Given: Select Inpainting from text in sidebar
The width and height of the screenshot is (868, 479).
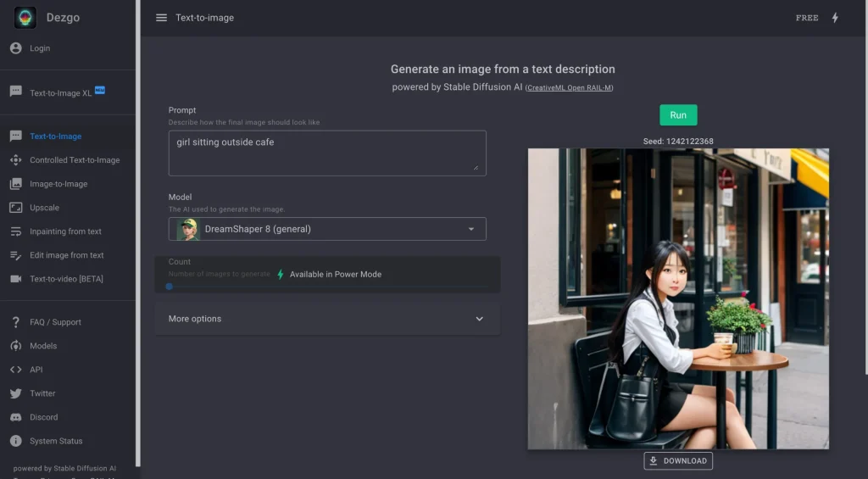Looking at the screenshot, I should [x=65, y=231].
